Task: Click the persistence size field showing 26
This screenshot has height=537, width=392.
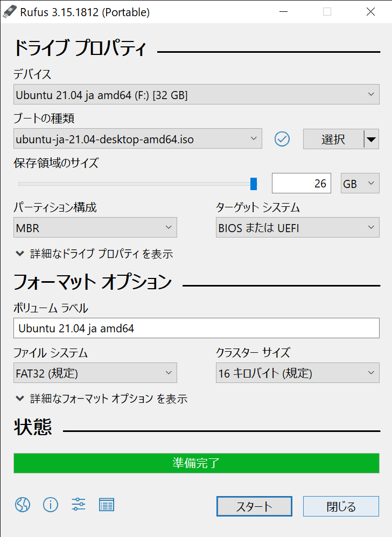Action: [302, 183]
